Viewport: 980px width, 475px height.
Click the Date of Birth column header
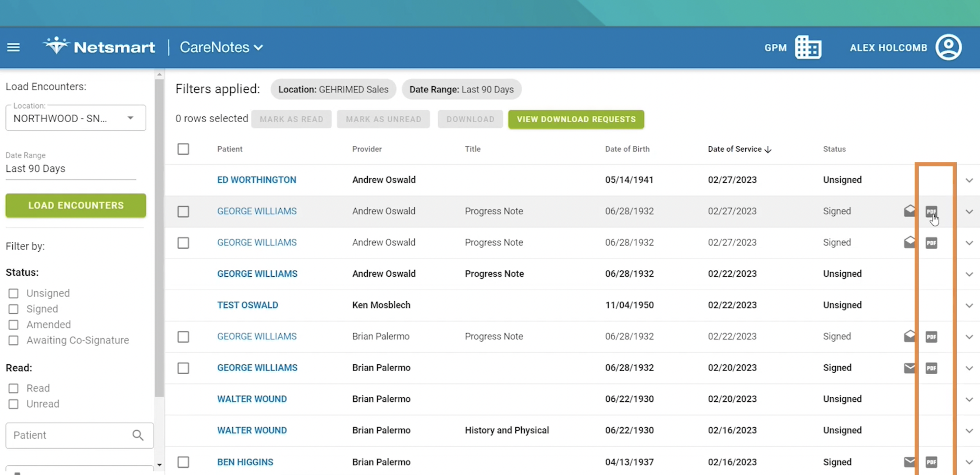(627, 149)
